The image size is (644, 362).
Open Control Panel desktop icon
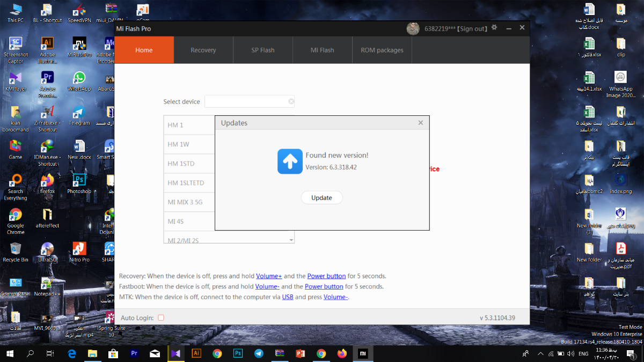pos(16,286)
